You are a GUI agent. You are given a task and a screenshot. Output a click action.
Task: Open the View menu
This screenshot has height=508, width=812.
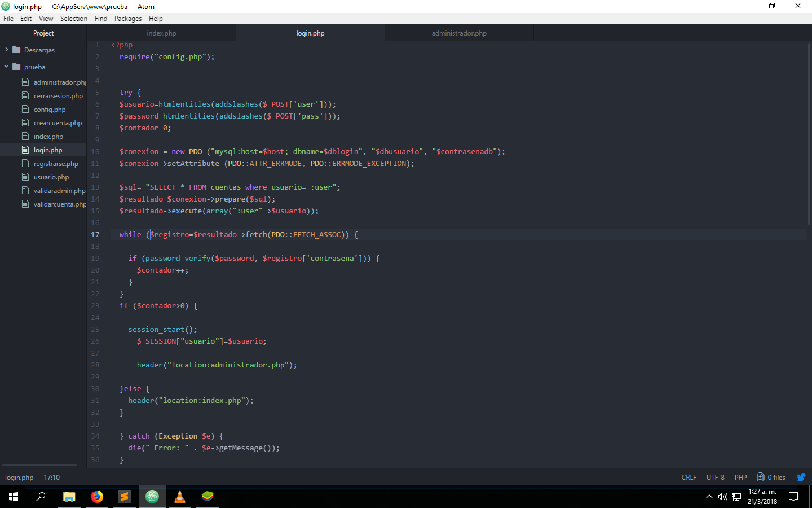[x=46, y=19]
